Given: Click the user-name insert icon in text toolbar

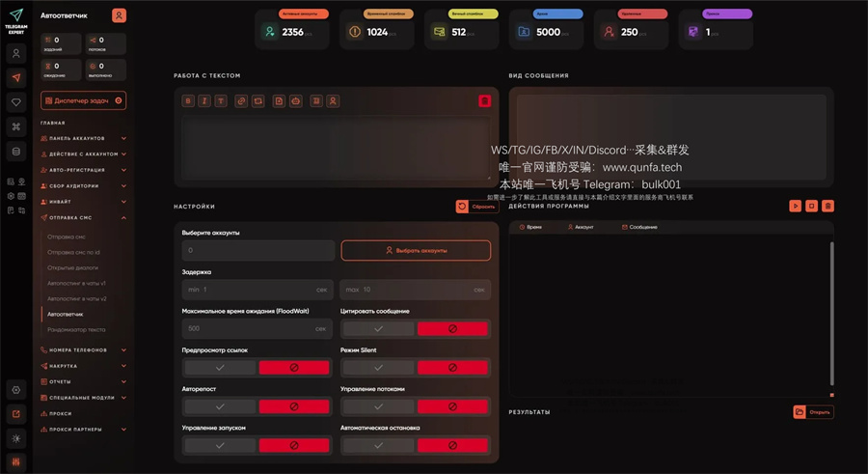Looking at the screenshot, I should click(333, 101).
